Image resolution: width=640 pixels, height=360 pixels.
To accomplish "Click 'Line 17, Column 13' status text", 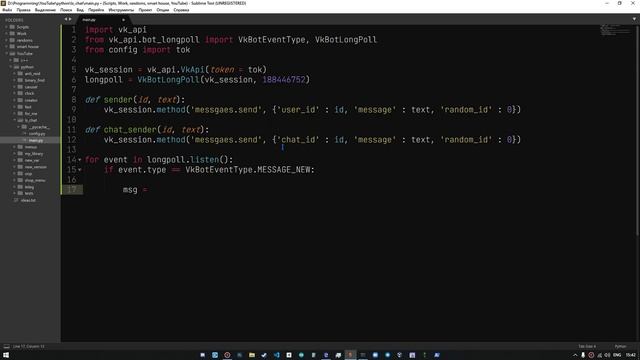I will (x=29, y=347).
